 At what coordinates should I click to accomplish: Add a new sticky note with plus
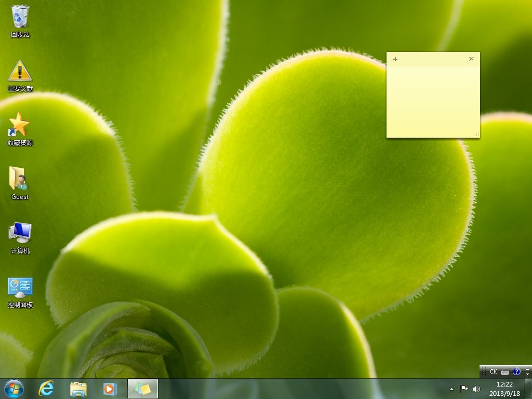(395, 59)
